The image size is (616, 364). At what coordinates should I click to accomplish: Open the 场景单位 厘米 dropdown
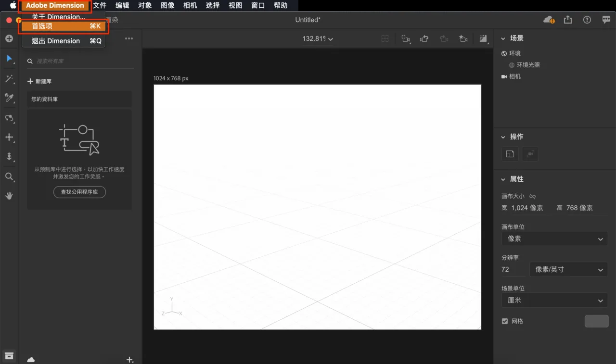click(554, 300)
